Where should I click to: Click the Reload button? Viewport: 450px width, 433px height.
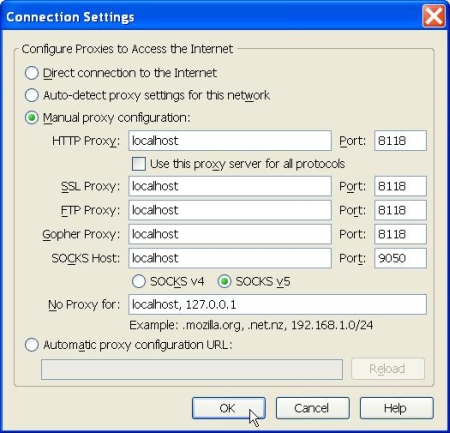click(388, 369)
